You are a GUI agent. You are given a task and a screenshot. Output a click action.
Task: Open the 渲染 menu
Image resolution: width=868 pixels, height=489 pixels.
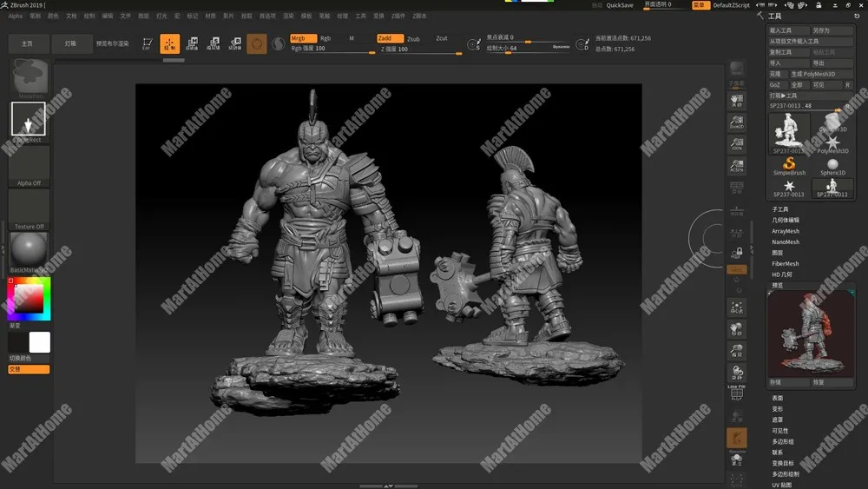click(288, 16)
